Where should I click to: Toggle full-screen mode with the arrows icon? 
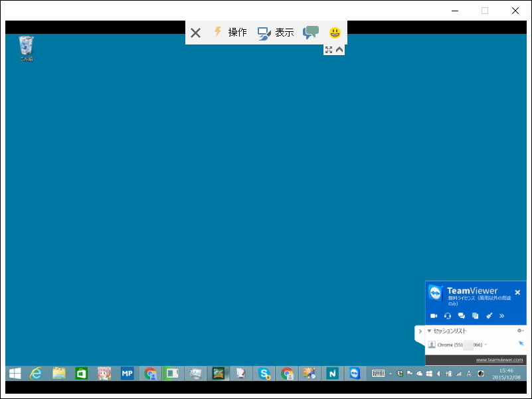328,50
